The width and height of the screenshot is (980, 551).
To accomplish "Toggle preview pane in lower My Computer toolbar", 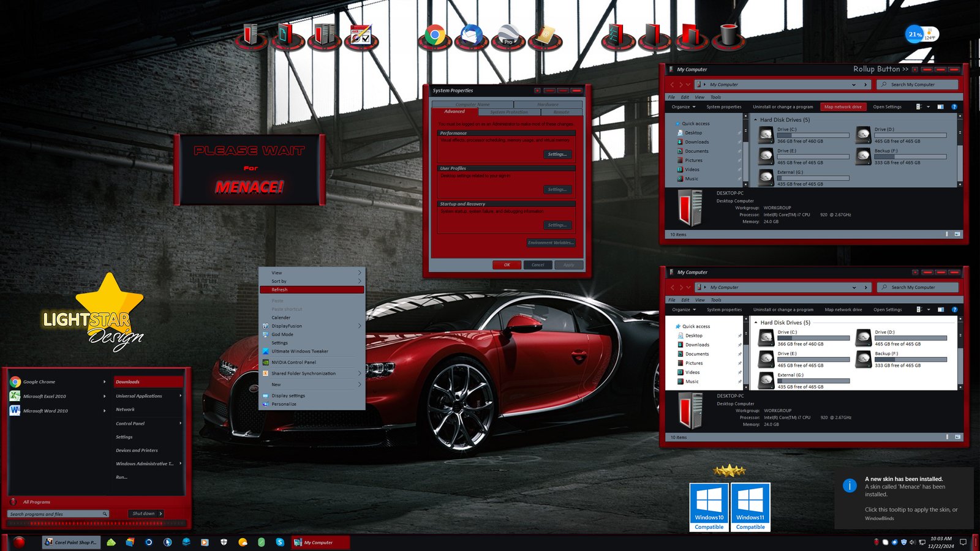I will (941, 309).
